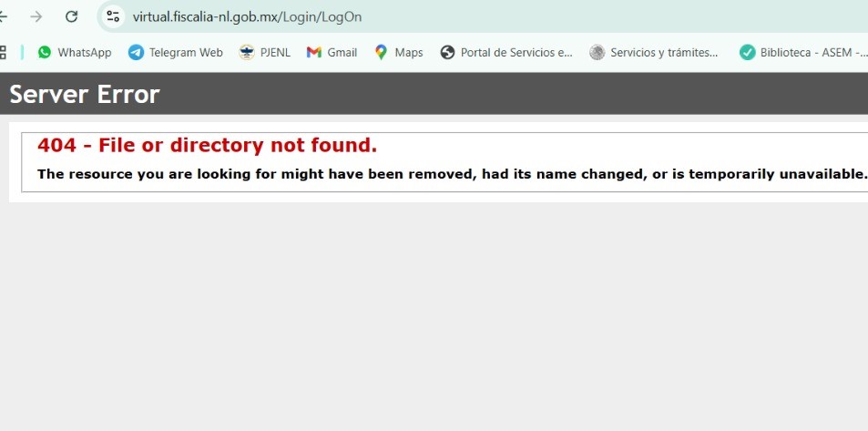Click the WhatsApp bookmark icon
This screenshot has height=431, width=868.
coord(45,52)
